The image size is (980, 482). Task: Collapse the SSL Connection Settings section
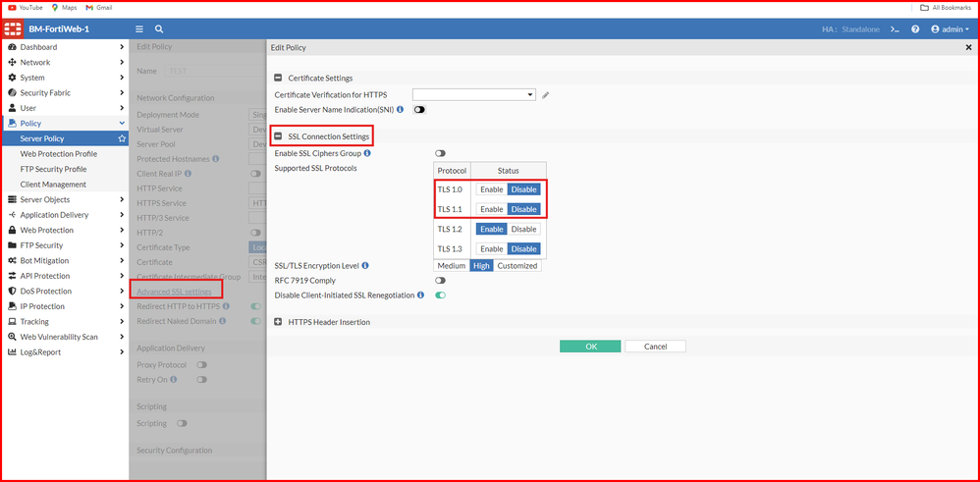coord(279,136)
